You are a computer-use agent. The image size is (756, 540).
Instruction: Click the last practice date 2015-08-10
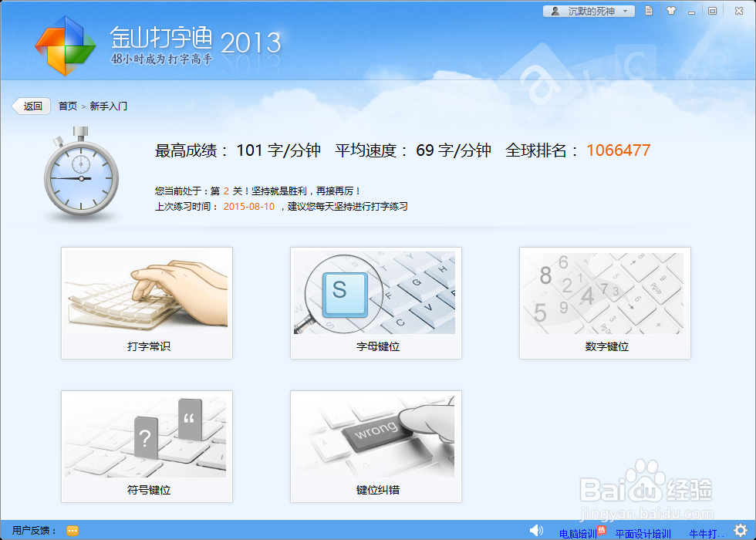point(248,207)
